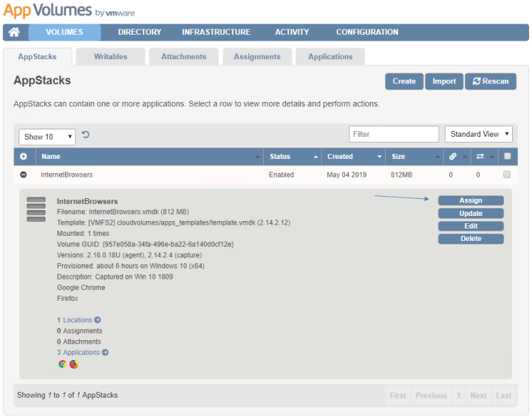The width and height of the screenshot is (532, 417).
Task: Switch to the Writables tab
Action: (x=111, y=57)
